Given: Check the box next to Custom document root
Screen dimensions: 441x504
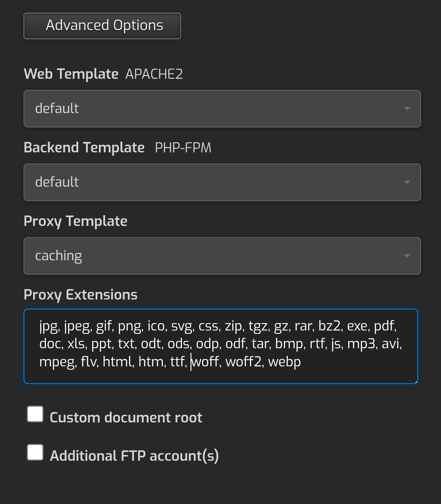Looking at the screenshot, I should point(35,414).
